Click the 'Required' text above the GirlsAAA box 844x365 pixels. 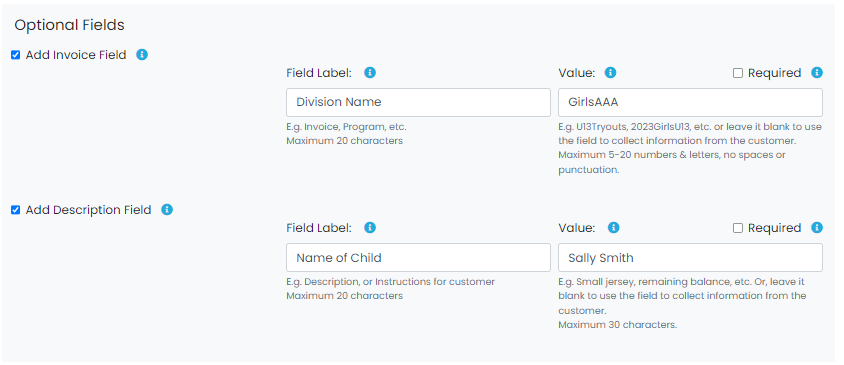pyautogui.click(x=774, y=73)
